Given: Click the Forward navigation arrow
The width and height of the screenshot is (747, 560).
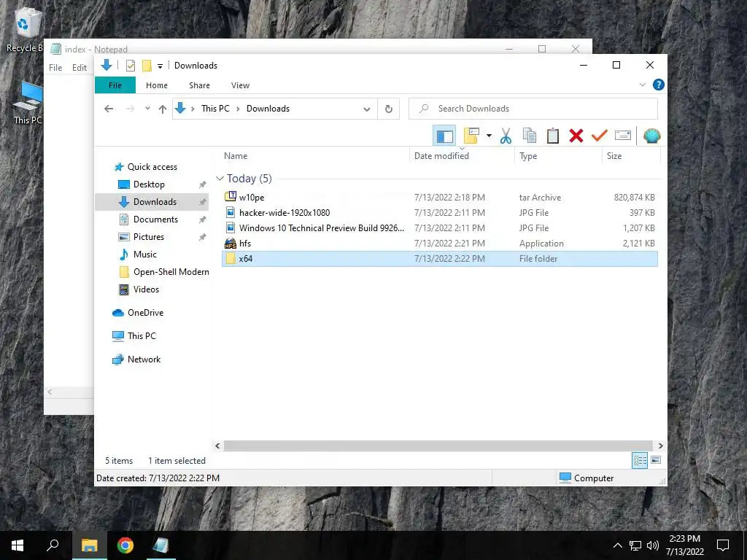Looking at the screenshot, I should pos(130,109).
